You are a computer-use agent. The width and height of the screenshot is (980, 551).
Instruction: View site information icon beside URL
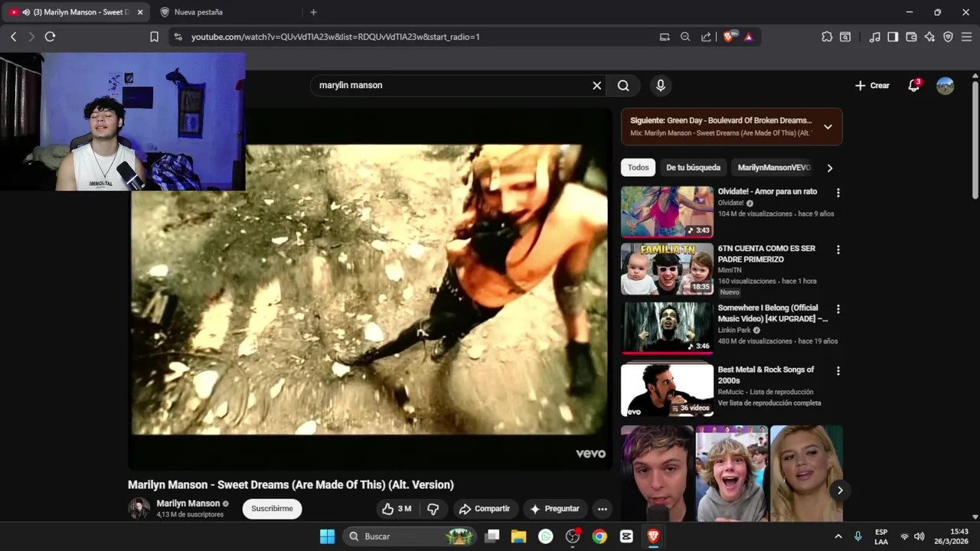[x=178, y=37]
